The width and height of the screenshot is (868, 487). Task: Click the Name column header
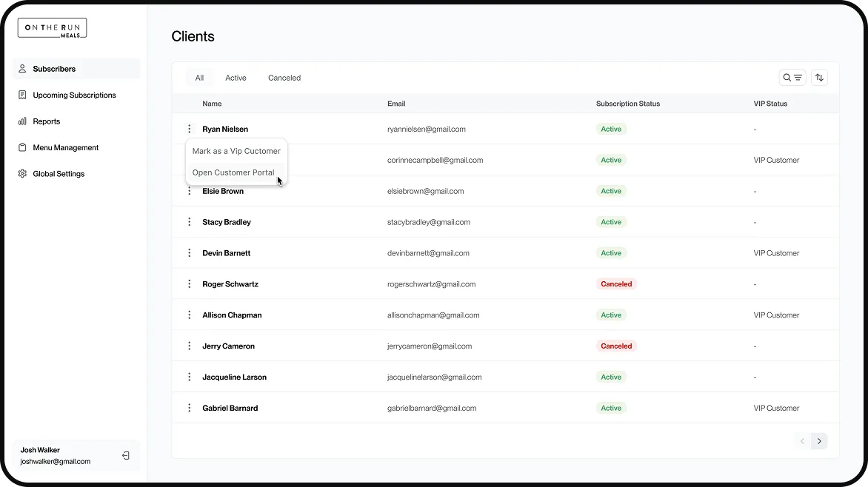tap(212, 104)
